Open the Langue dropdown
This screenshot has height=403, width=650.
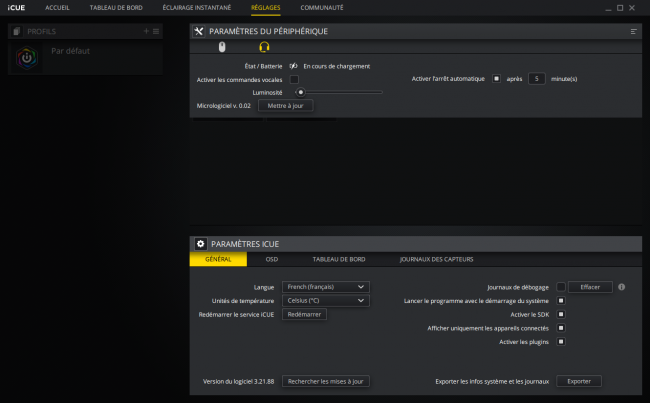(x=325, y=287)
